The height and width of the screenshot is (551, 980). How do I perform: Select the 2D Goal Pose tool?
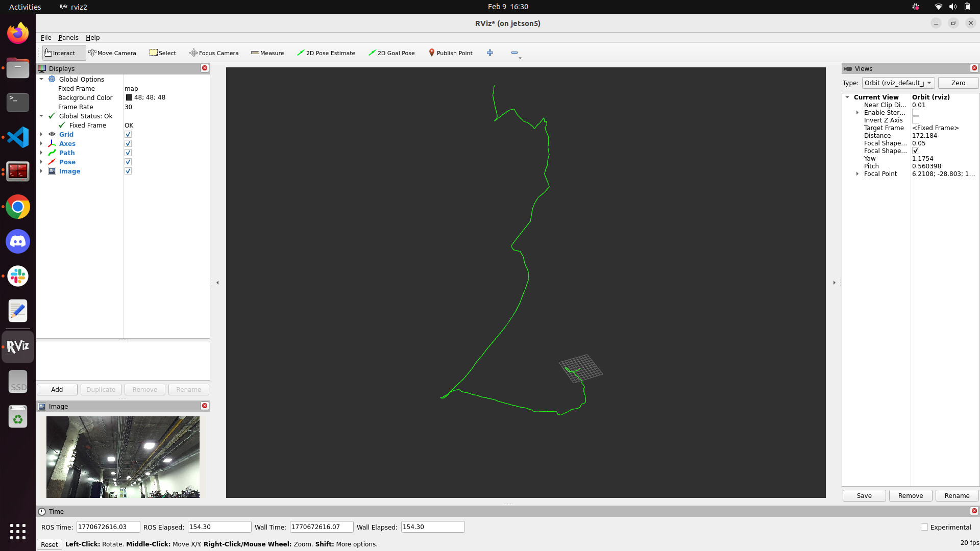[391, 53]
